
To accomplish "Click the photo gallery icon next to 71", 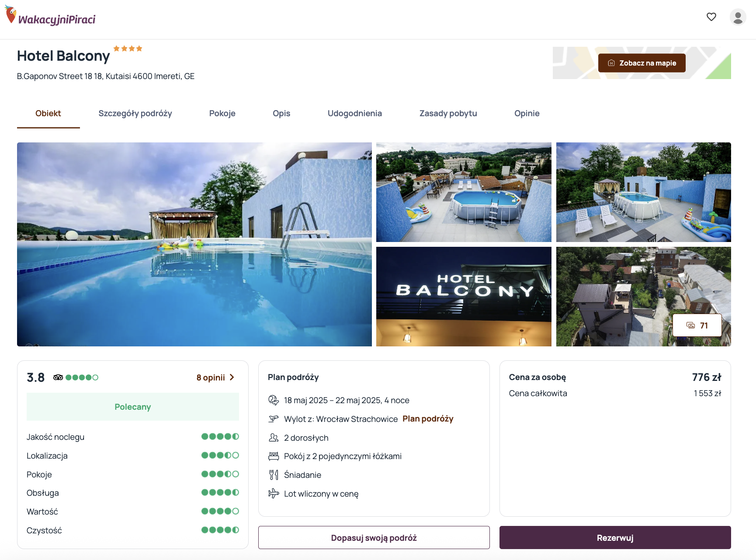I will pos(691,325).
